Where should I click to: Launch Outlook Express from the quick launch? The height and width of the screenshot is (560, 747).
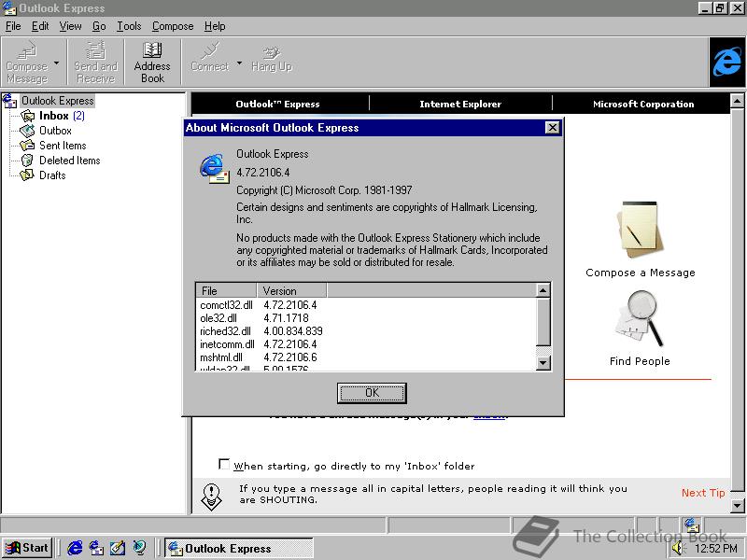tap(96, 548)
